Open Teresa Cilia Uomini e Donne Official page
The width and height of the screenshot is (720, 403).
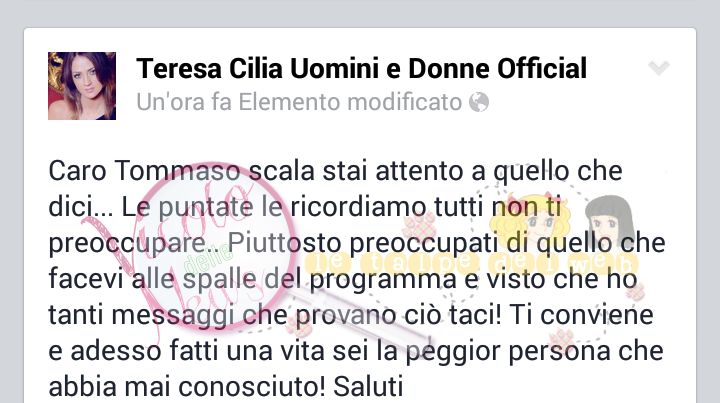click(361, 68)
